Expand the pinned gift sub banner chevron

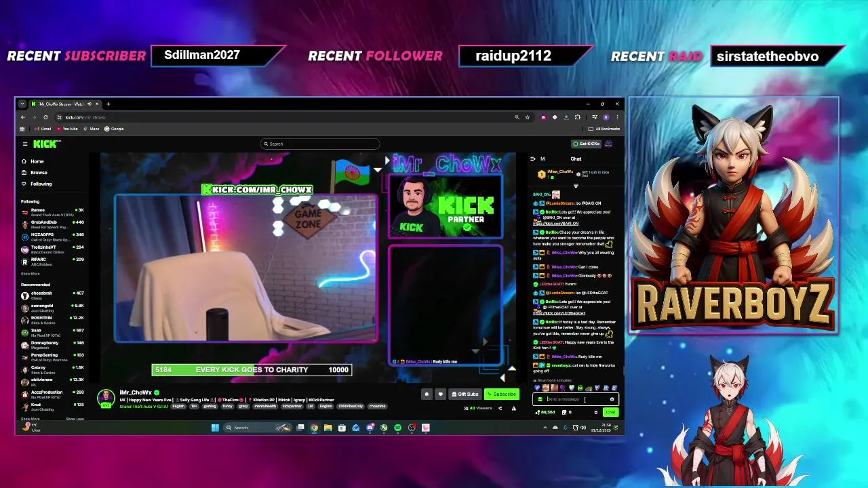[576, 186]
